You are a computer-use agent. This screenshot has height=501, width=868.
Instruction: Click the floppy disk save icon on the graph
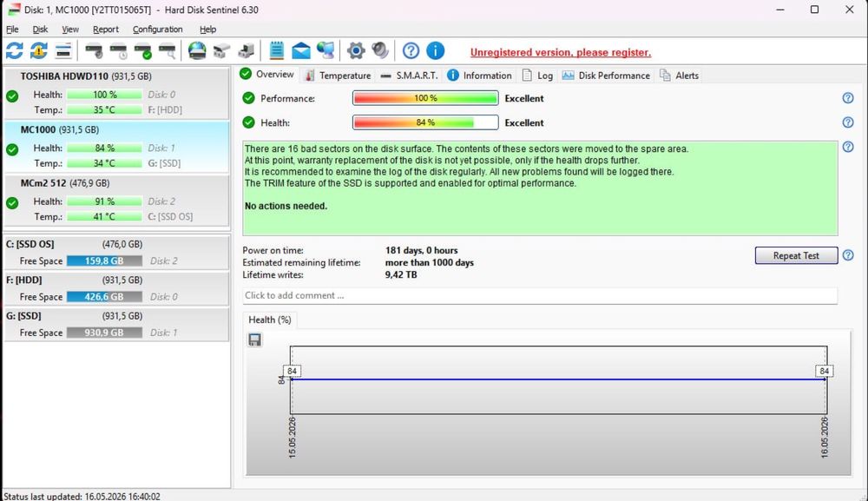[x=254, y=339]
